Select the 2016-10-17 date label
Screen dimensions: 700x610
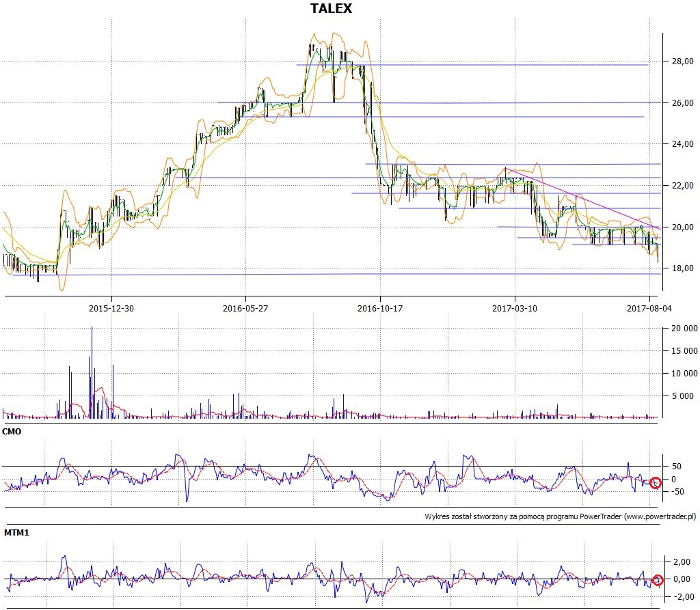(x=380, y=308)
